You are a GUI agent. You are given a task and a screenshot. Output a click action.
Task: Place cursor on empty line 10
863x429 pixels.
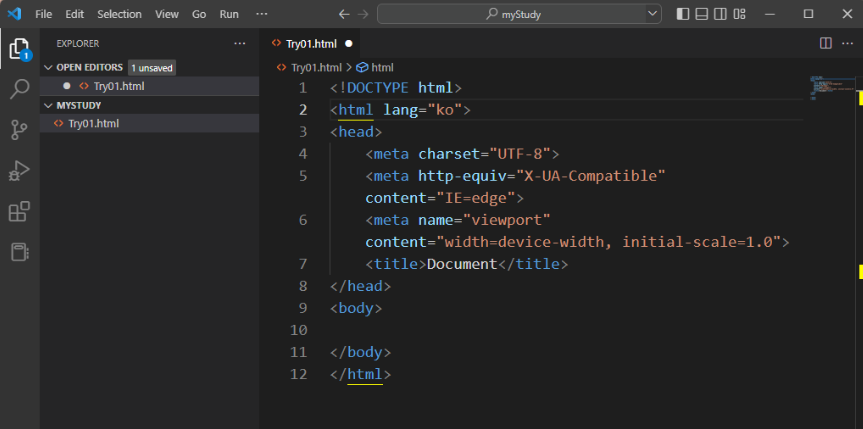(x=566, y=330)
